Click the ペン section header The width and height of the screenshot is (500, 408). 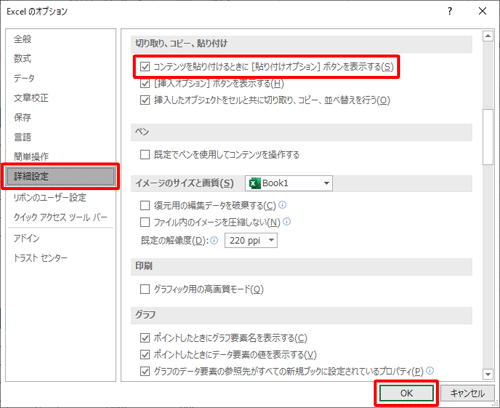pyautogui.click(x=301, y=132)
